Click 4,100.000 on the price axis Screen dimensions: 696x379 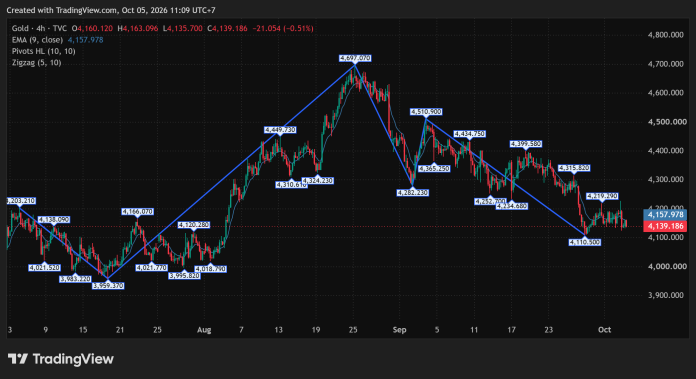point(665,237)
